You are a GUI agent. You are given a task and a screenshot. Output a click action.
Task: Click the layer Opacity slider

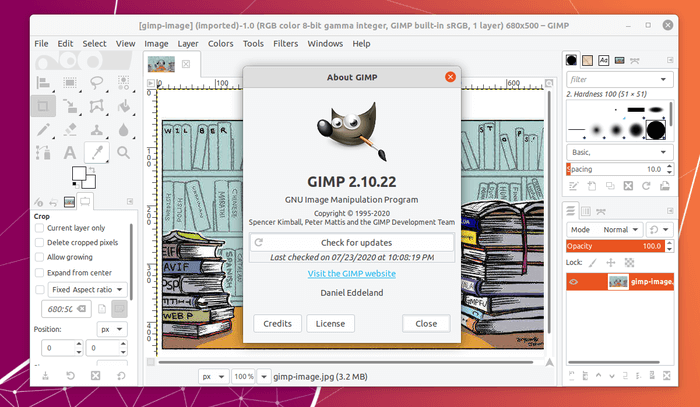[x=615, y=246]
